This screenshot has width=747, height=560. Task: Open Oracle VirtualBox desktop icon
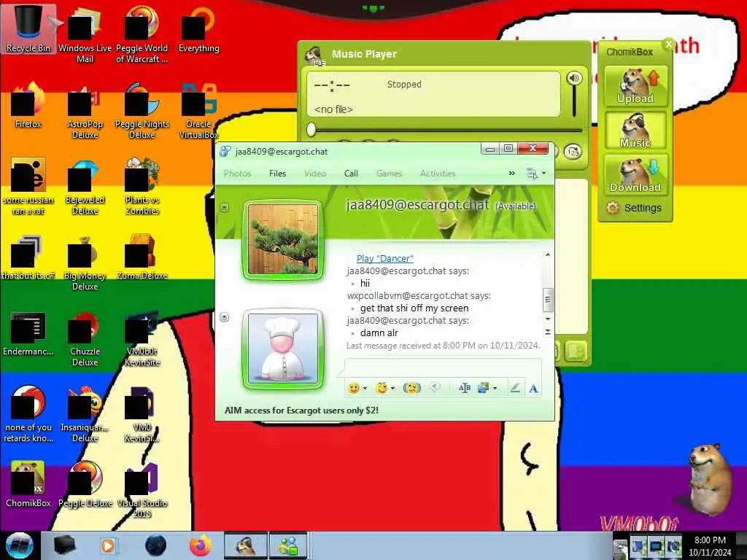[x=198, y=111]
